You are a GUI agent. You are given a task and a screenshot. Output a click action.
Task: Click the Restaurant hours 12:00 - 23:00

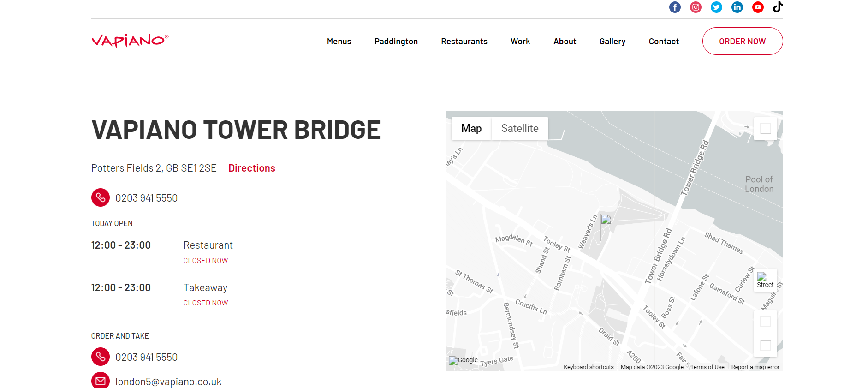[x=121, y=245]
